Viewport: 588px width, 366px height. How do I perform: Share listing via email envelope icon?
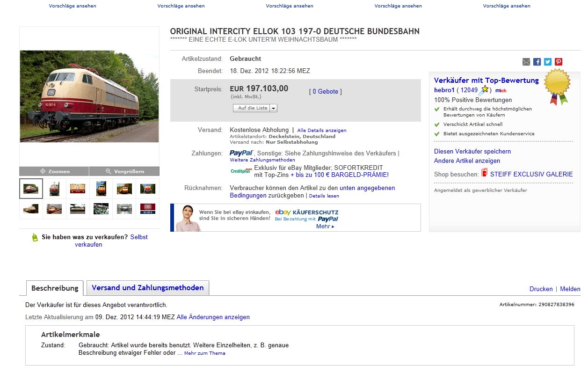click(526, 62)
